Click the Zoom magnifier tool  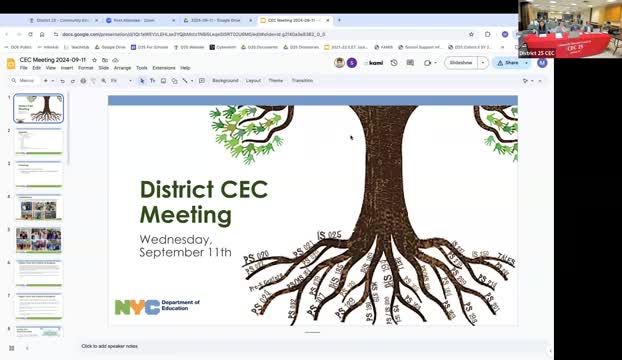click(x=104, y=81)
